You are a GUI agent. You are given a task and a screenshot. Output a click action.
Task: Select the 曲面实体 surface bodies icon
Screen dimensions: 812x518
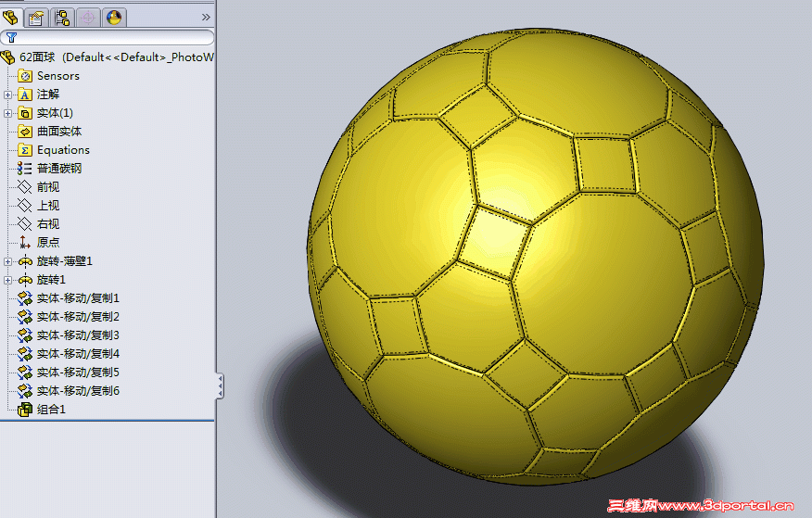(x=25, y=132)
